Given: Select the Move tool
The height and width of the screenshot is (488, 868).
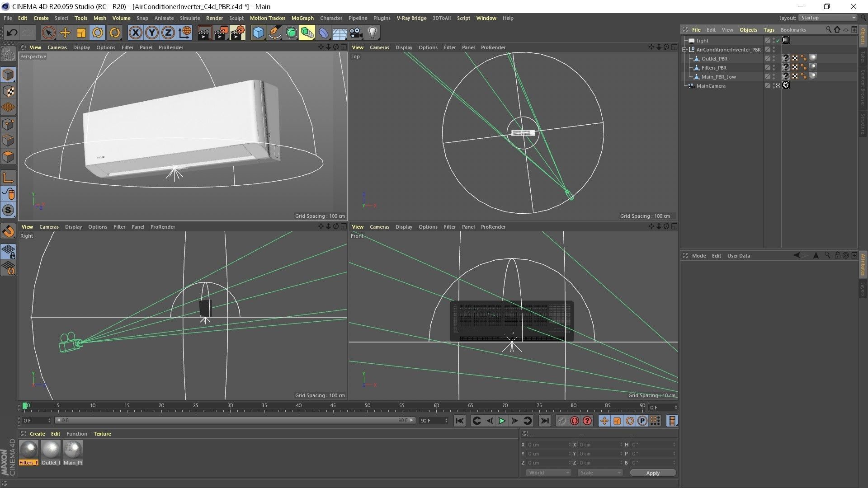Looking at the screenshot, I should 65,33.
